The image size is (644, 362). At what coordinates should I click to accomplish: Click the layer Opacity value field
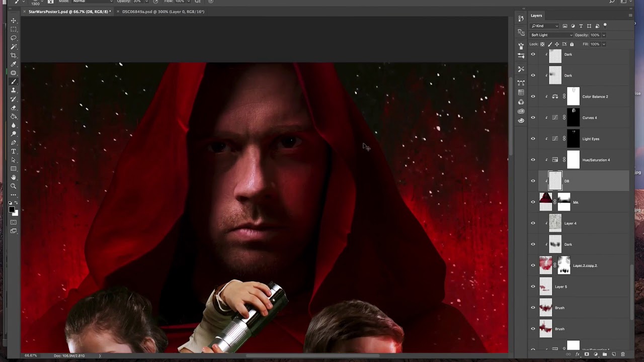coord(595,35)
